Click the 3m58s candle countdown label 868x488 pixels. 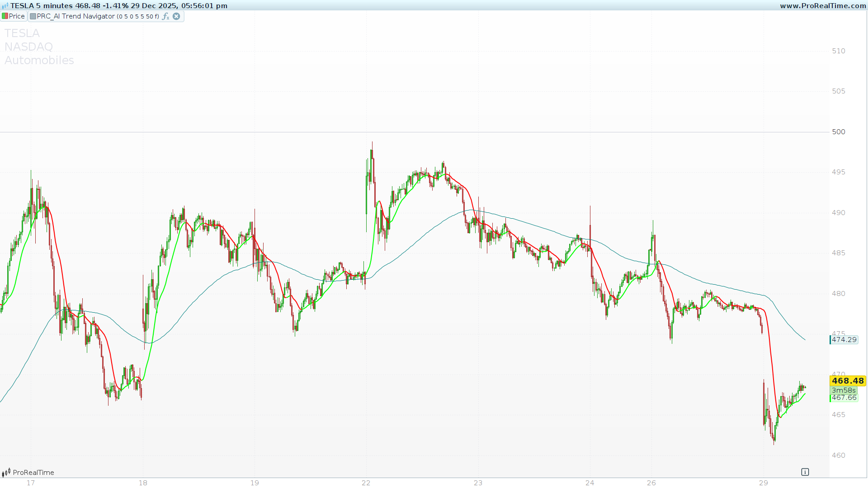coord(844,390)
